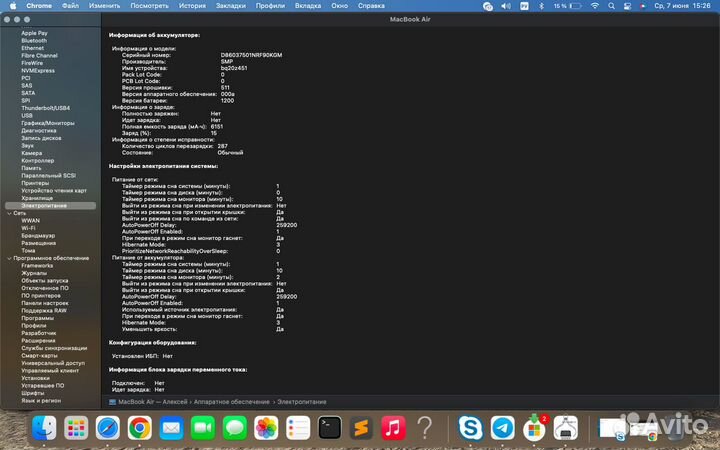Open the keyboard input source menu
720x450 pixels.
[524, 6]
